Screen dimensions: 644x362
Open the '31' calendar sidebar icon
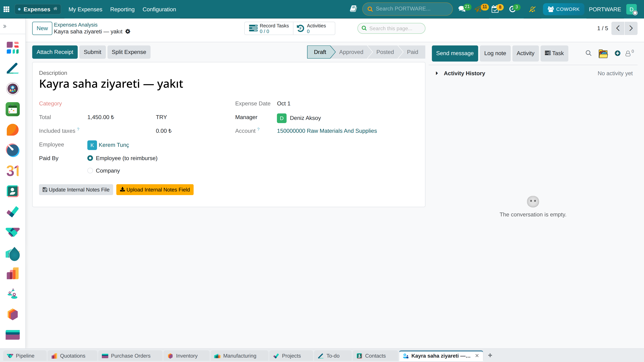12,171
